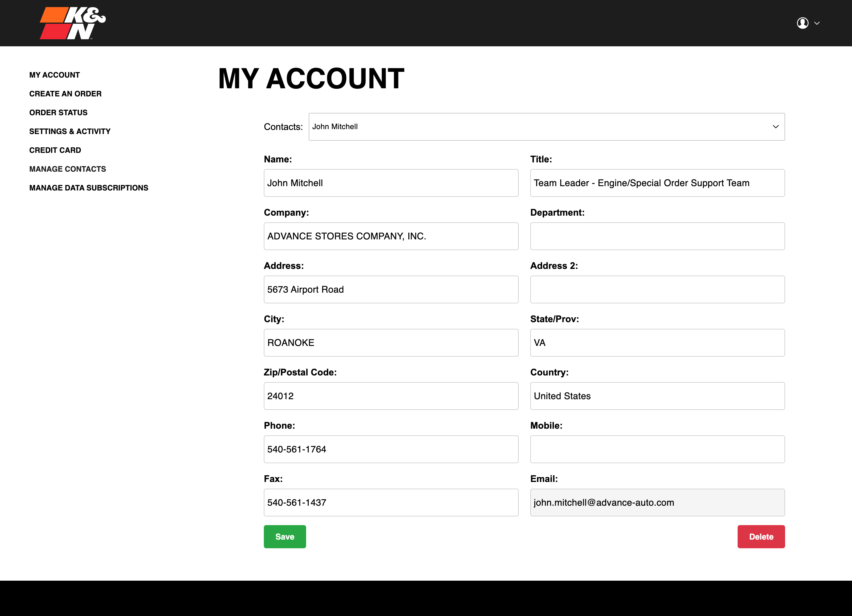The image size is (852, 616).
Task: Click the 'Title:' label
Action: tap(541, 159)
